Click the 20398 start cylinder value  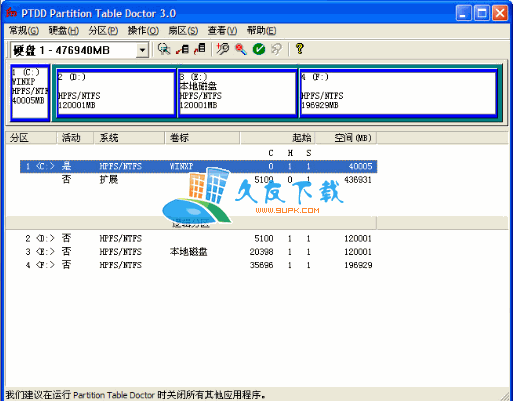coord(261,252)
